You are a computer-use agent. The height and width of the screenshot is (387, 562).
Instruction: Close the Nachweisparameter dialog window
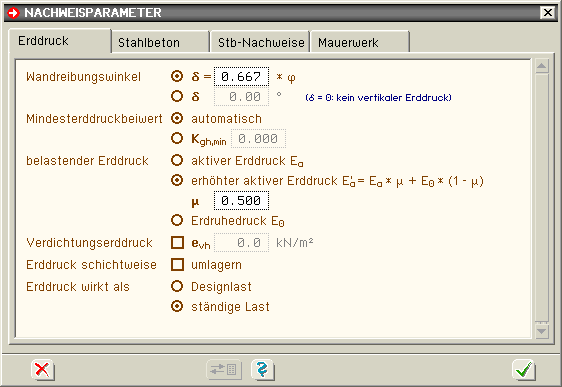pos(548,13)
